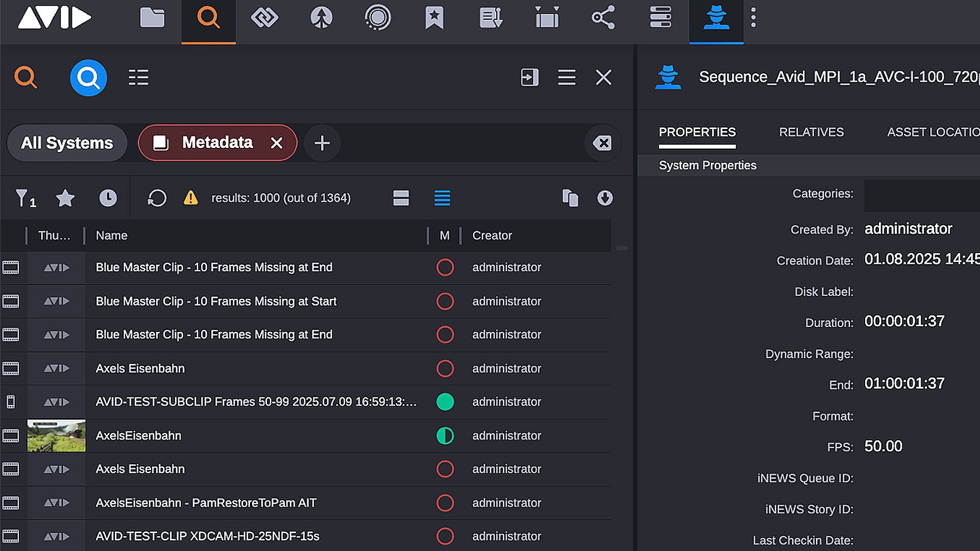The image size is (980, 551).
Task: Click the Categories input field
Action: coord(922,195)
